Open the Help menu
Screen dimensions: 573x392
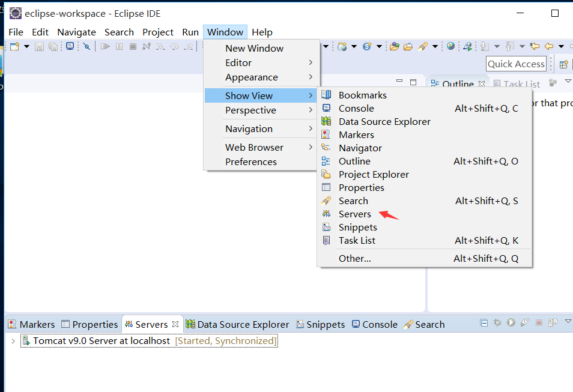point(262,32)
